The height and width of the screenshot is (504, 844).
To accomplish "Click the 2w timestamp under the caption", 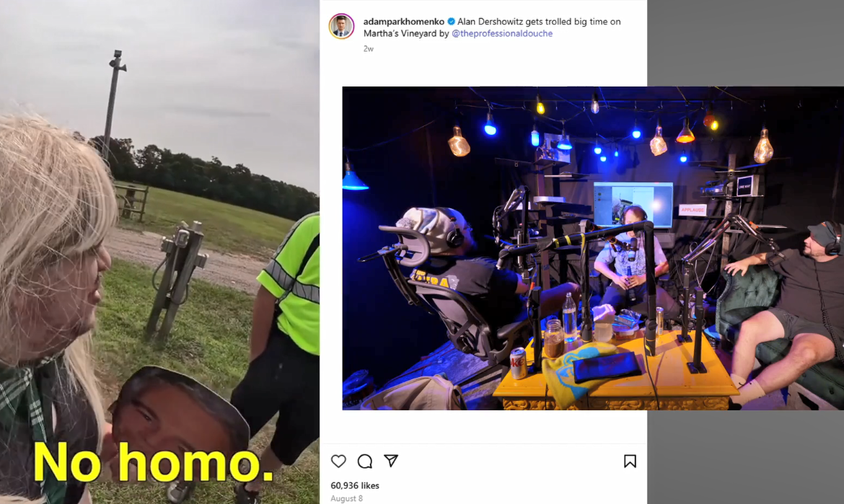I will coord(368,48).
